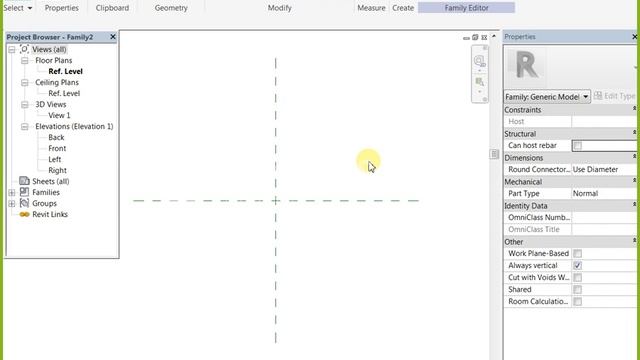Toggle the Room Calculation Point checkbox

point(578,302)
